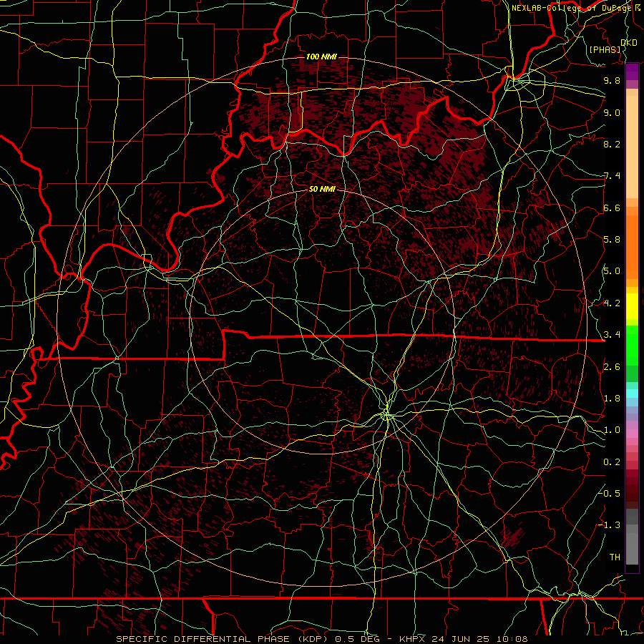Click the 9.8 scale value
This screenshot has width=644, height=644.
[612, 80]
